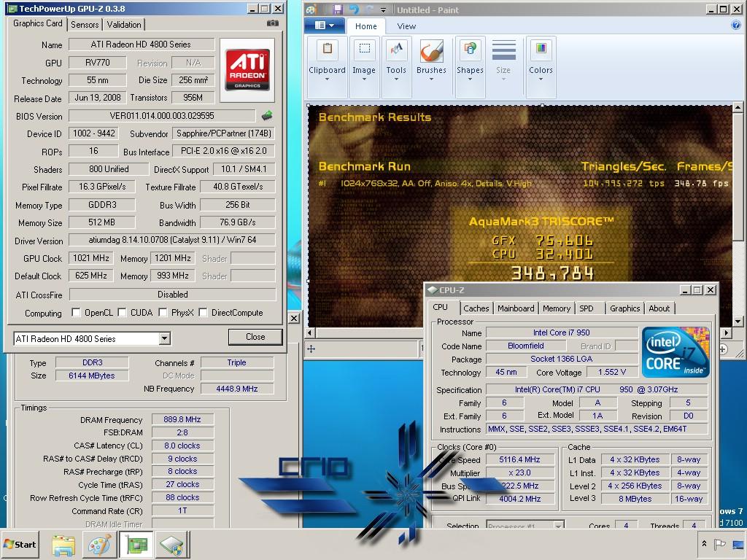Click the ATI CrossFire Disabled field

coord(172,295)
